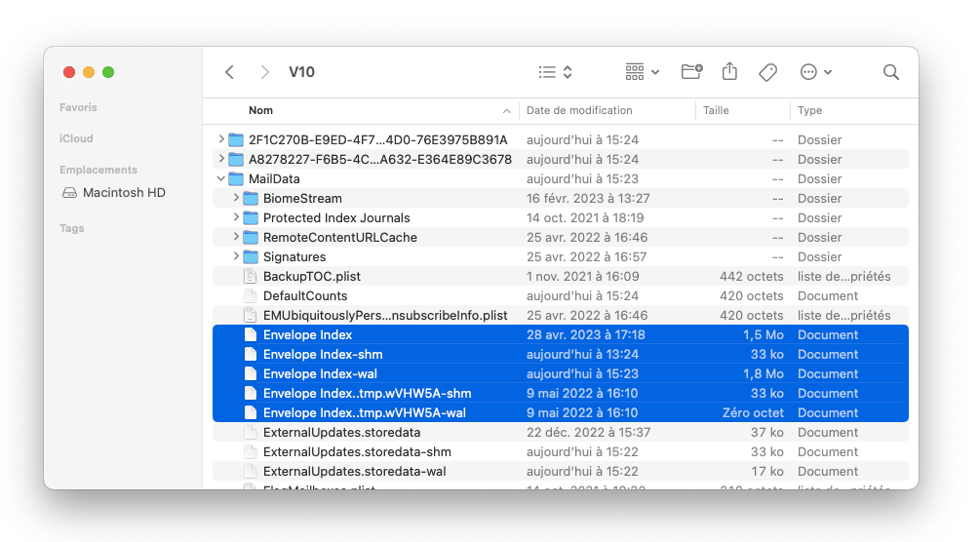Expand the Signatures folder
Image resolution: width=980 pixels, height=542 pixels.
(236, 257)
